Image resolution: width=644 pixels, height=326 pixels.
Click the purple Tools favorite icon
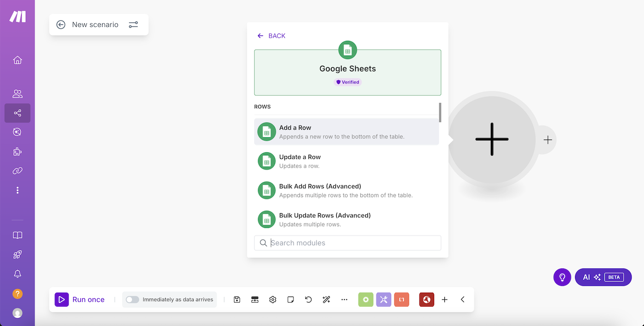pyautogui.click(x=384, y=299)
